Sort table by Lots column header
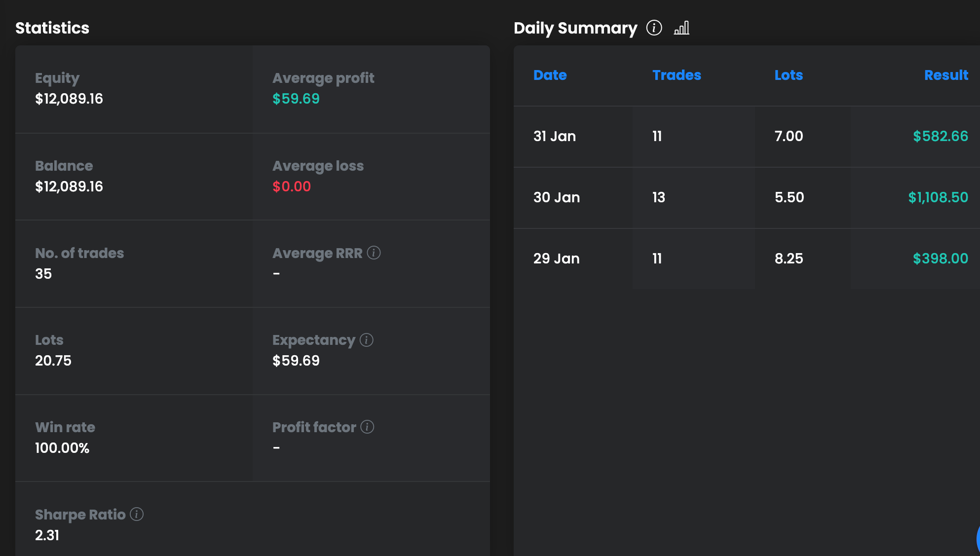 (x=788, y=75)
